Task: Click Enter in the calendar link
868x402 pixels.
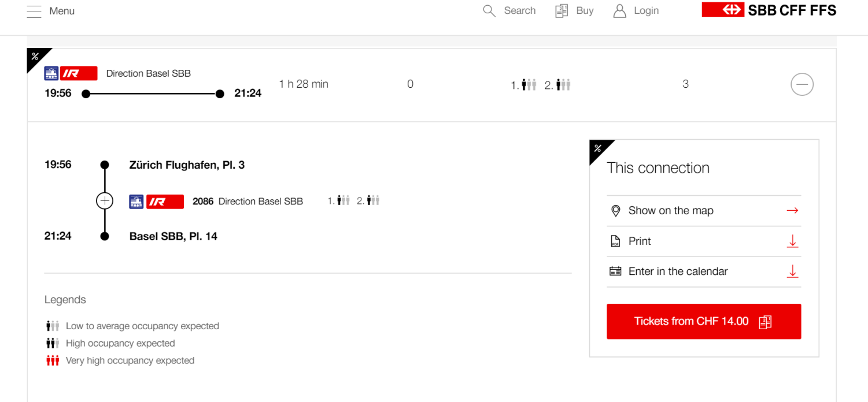Action: point(678,271)
